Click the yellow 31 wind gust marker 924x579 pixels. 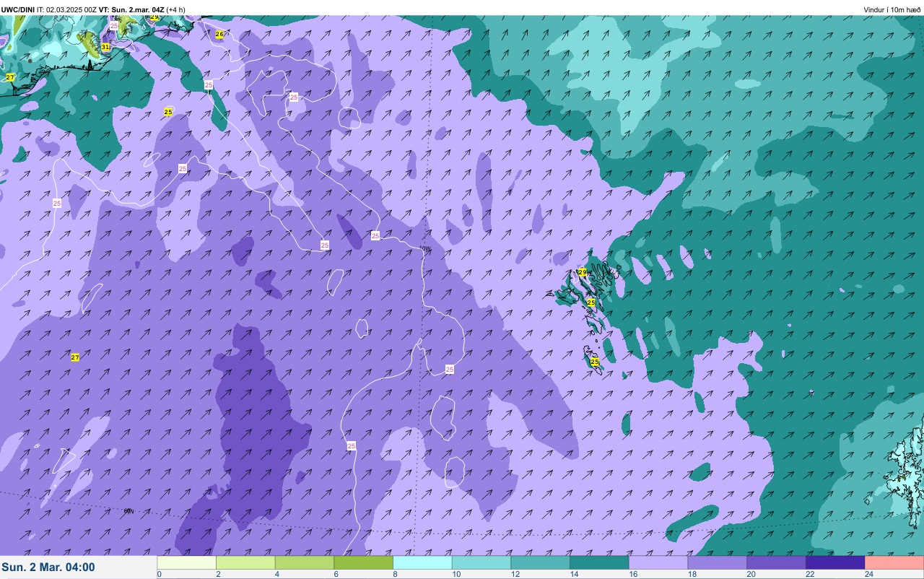[x=105, y=47]
